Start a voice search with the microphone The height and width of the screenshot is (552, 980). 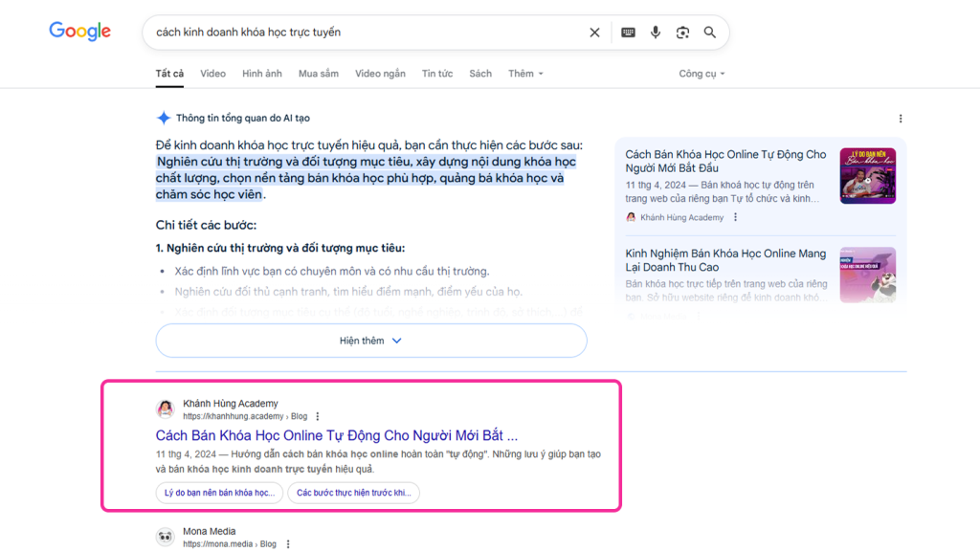point(655,33)
